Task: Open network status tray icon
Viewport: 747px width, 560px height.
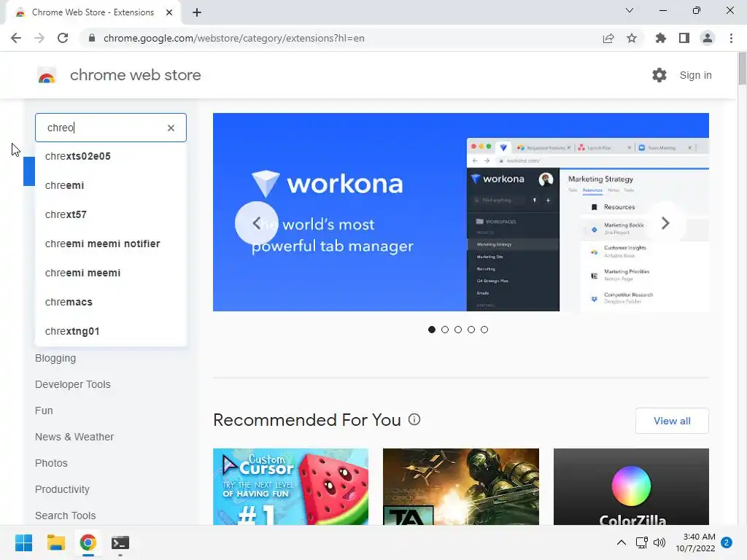Action: [x=641, y=542]
